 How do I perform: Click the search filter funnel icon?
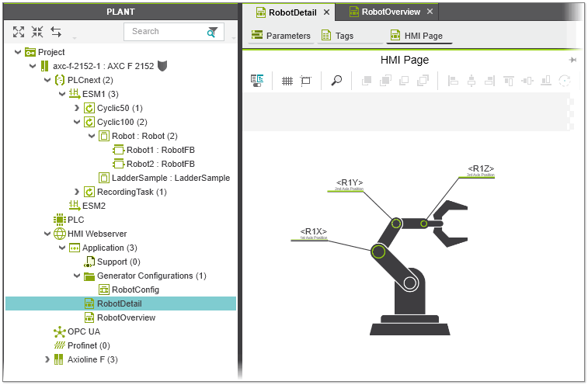[x=212, y=32]
